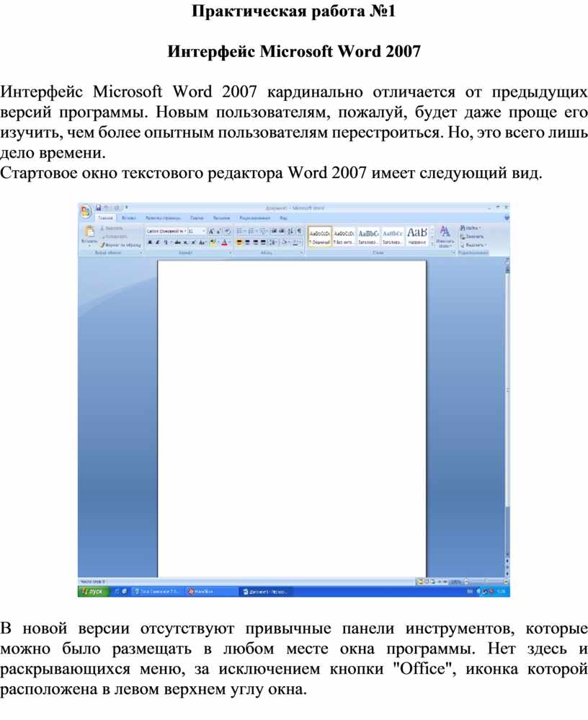Click Выделить (Select) in Editing group
This screenshot has width=588, height=720.
[473, 245]
